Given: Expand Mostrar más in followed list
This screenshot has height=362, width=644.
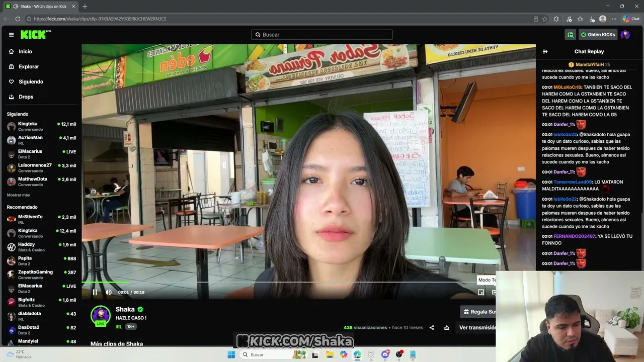Looking at the screenshot, I should [18, 195].
